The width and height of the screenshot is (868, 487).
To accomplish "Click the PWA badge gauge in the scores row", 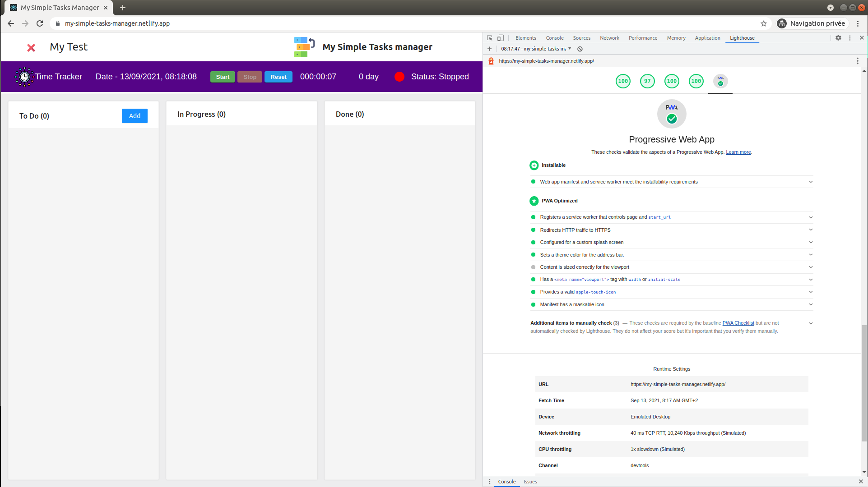I will (x=720, y=81).
